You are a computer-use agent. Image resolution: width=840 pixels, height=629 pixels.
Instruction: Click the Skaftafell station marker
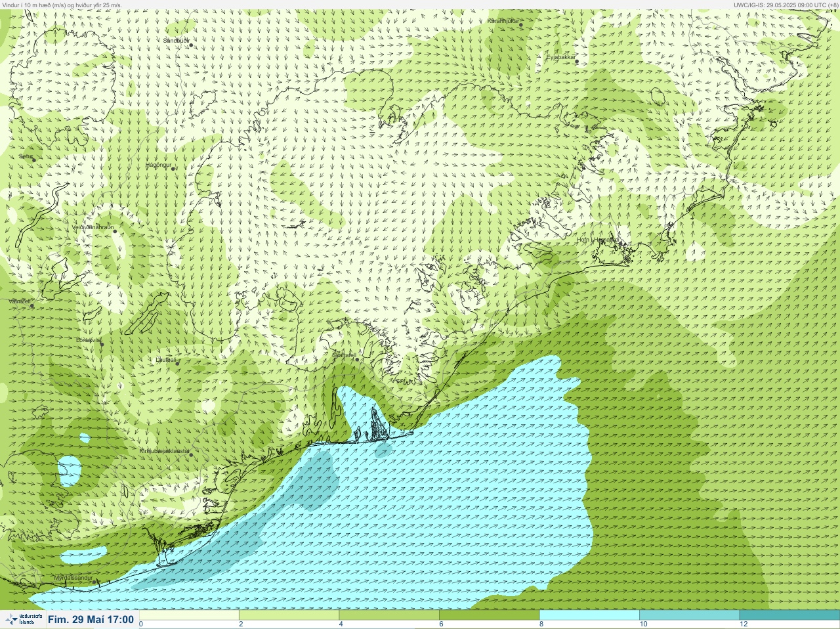(357, 359)
